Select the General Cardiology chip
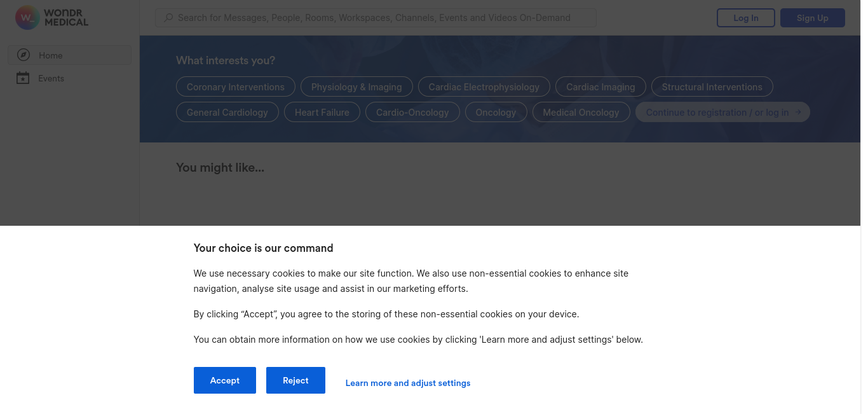The image size is (868, 414). click(x=227, y=112)
